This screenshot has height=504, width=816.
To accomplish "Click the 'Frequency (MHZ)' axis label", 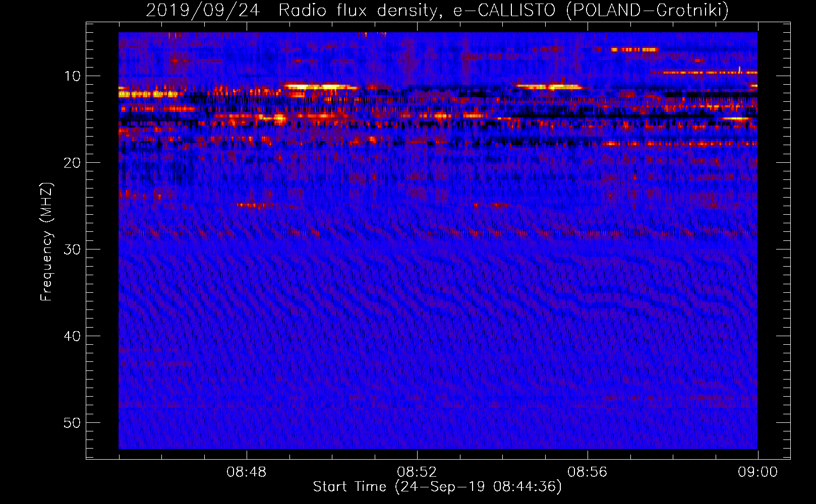I will pyautogui.click(x=46, y=242).
